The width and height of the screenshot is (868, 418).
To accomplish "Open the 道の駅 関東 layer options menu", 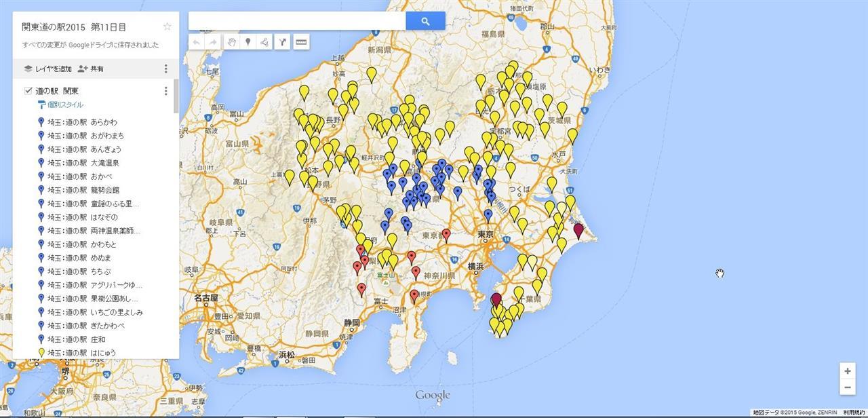I will click(166, 91).
